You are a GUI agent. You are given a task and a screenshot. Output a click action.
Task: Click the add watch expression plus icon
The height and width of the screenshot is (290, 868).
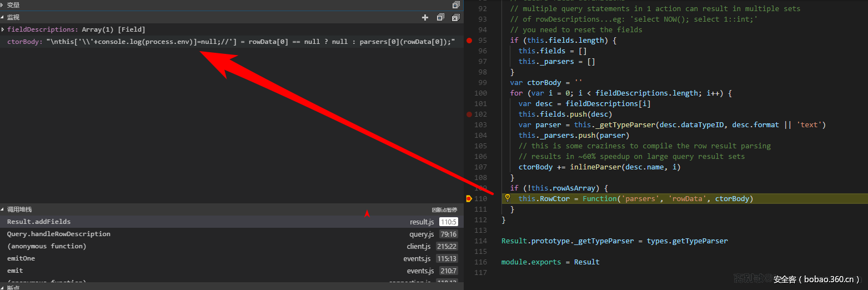click(x=425, y=17)
